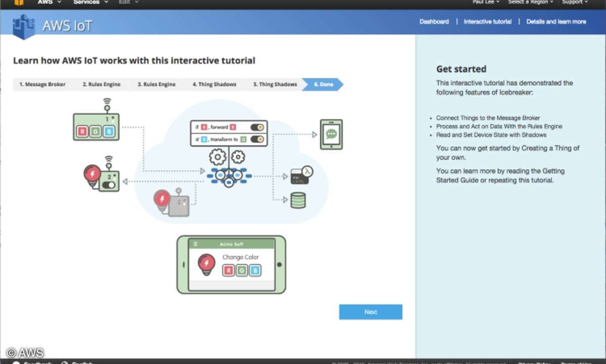Viewport: 606px width, 364px height.
Task: Expand the Services dropdown menu
Action: (90, 3)
